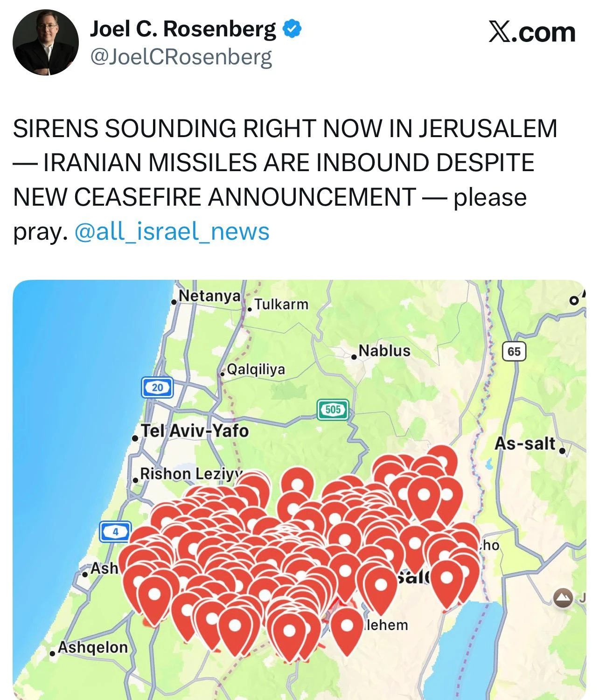Screen dimensions: 599x700
Task: Select the Tel Aviv-Yafo label
Action: point(195,430)
